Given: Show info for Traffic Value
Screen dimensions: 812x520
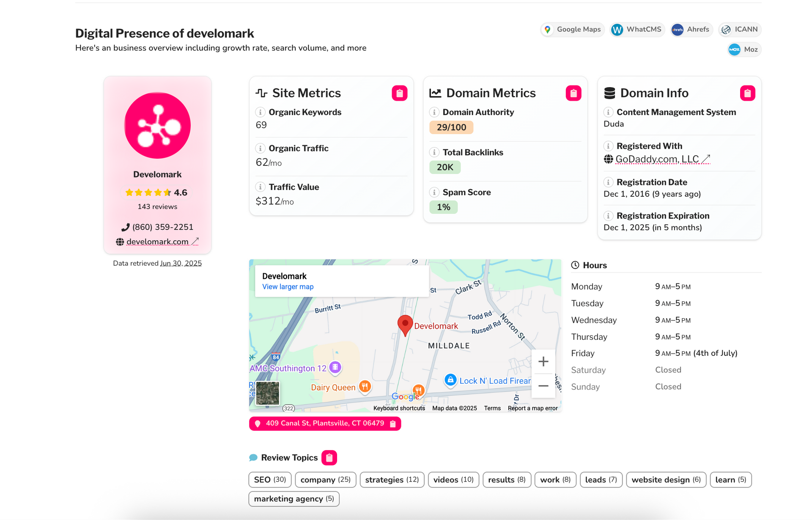Looking at the screenshot, I should [x=260, y=187].
